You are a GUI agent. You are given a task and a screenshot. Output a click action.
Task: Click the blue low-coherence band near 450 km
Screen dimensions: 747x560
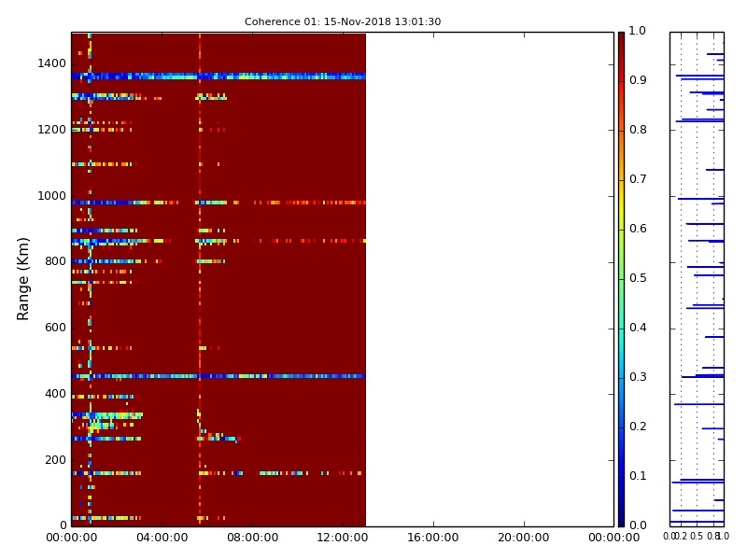coord(218,376)
